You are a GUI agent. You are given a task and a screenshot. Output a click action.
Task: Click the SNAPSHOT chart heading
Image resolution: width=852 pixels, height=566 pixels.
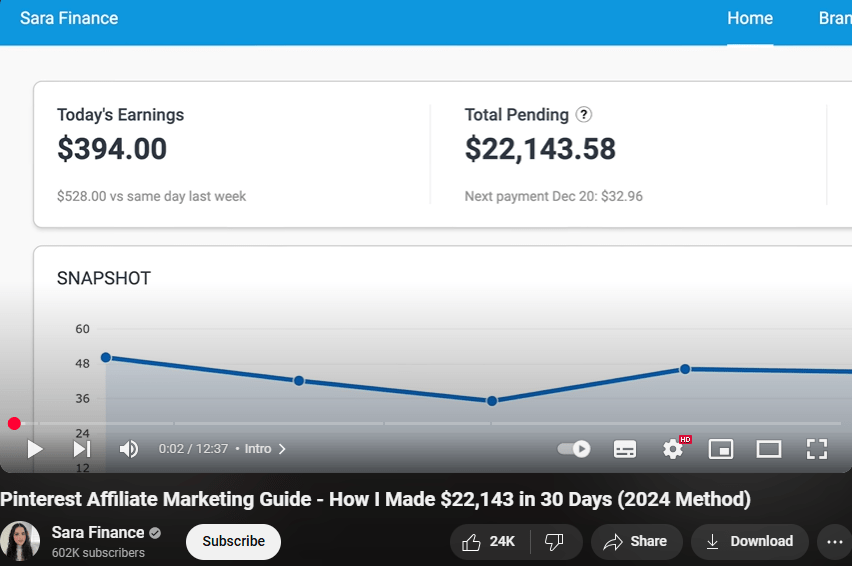pos(104,279)
